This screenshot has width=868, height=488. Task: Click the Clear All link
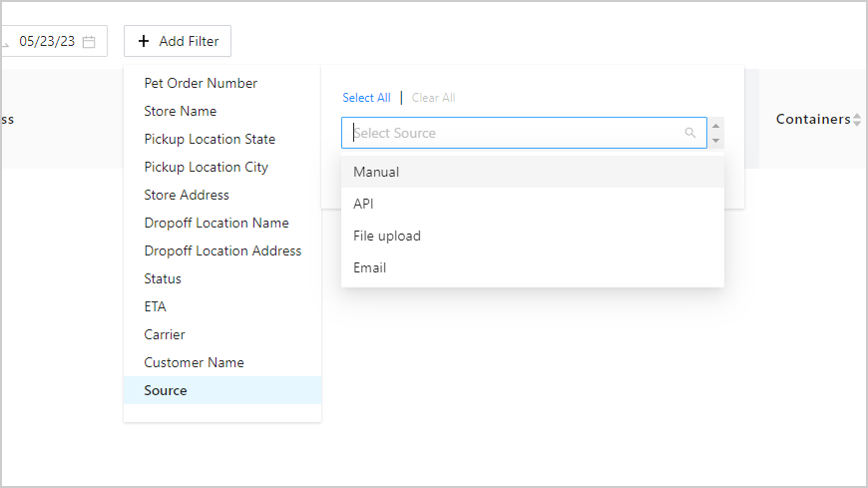click(x=433, y=98)
